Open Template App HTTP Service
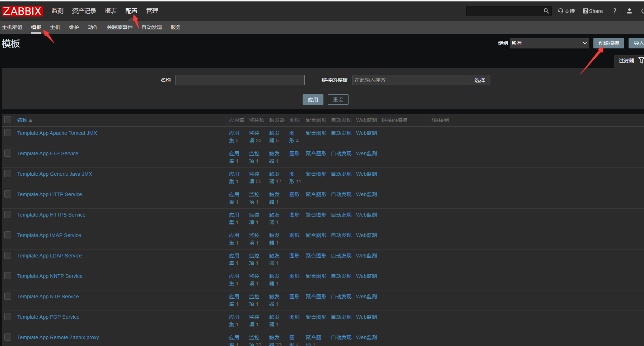Viewport: 644px width, 346px height. click(x=50, y=194)
